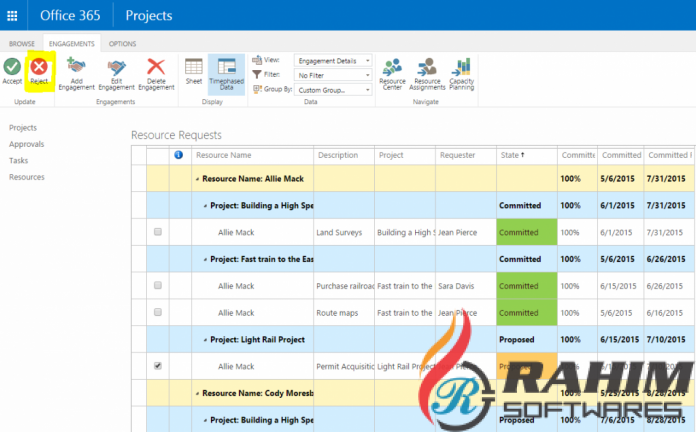Viewport: 696px width, 432px height.
Task: Click Add Engagement icon
Action: pyautogui.click(x=76, y=66)
